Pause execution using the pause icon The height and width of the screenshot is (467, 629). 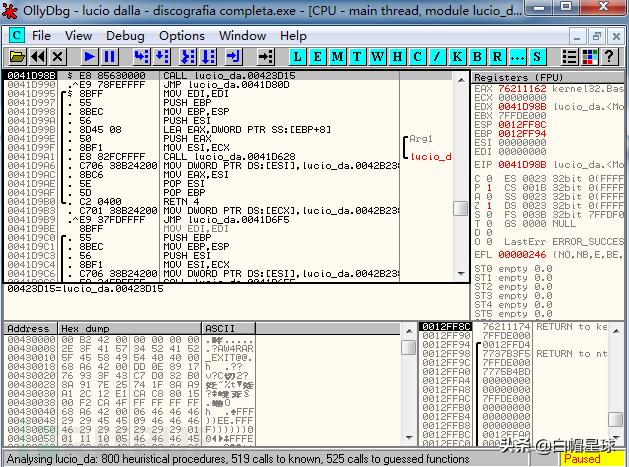[x=110, y=57]
